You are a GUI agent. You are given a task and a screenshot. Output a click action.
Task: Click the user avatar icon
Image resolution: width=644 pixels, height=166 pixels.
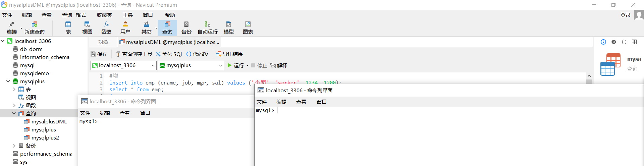[639, 15]
